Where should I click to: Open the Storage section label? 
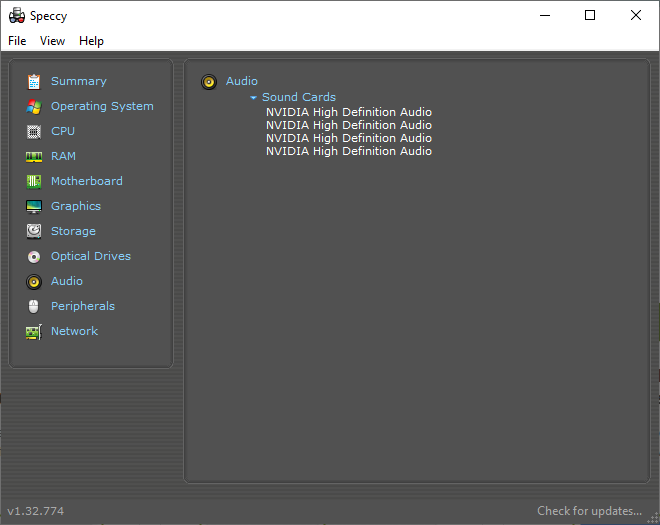tap(73, 231)
